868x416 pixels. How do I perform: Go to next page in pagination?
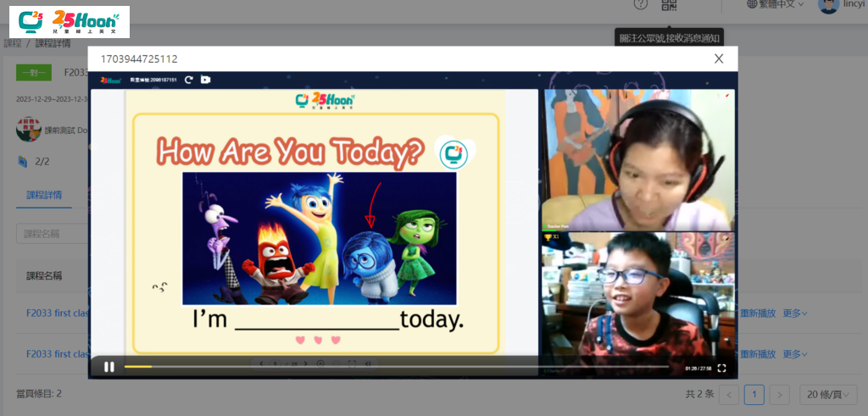coord(780,395)
